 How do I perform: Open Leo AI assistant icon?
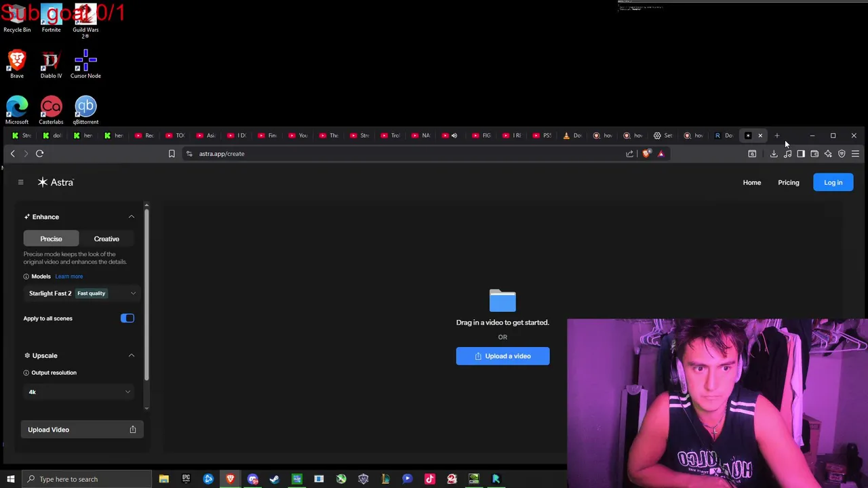[828, 154]
